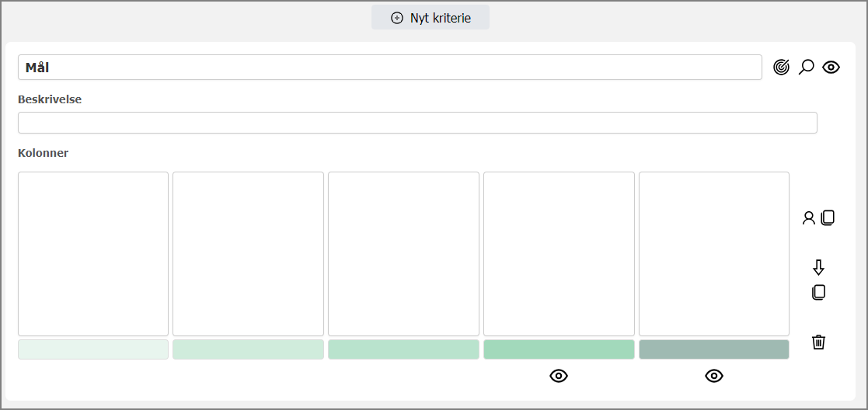
Task: Toggle eye icon under the fifth column
Action: (x=714, y=377)
